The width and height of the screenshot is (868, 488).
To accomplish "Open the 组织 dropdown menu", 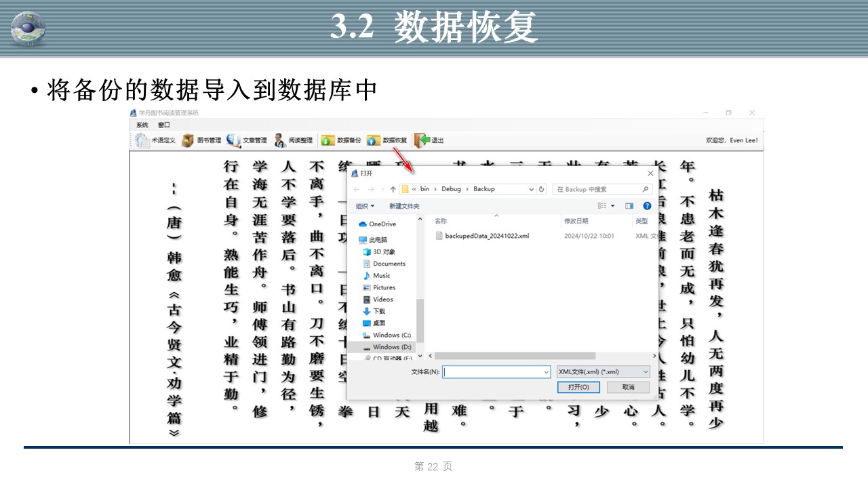I will (365, 206).
